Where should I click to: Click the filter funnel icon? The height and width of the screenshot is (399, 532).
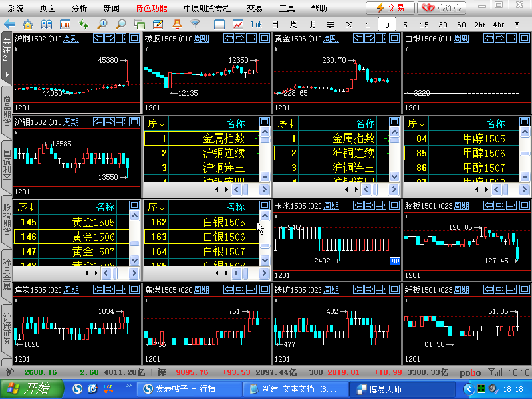[x=195, y=24]
